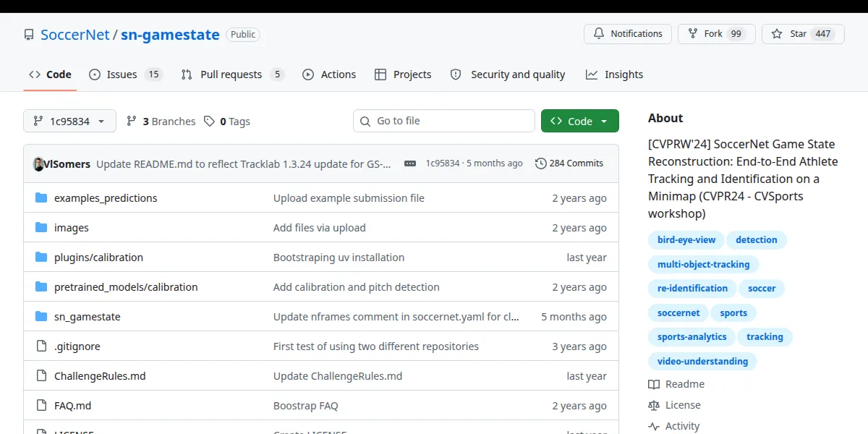Click the Issues circle icon
Viewport: 868px width, 434px height.
pos(95,75)
